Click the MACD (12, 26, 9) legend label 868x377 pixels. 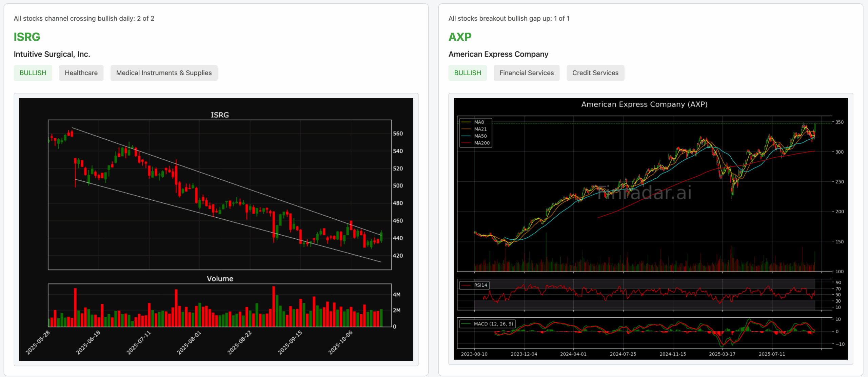pyautogui.click(x=493, y=324)
